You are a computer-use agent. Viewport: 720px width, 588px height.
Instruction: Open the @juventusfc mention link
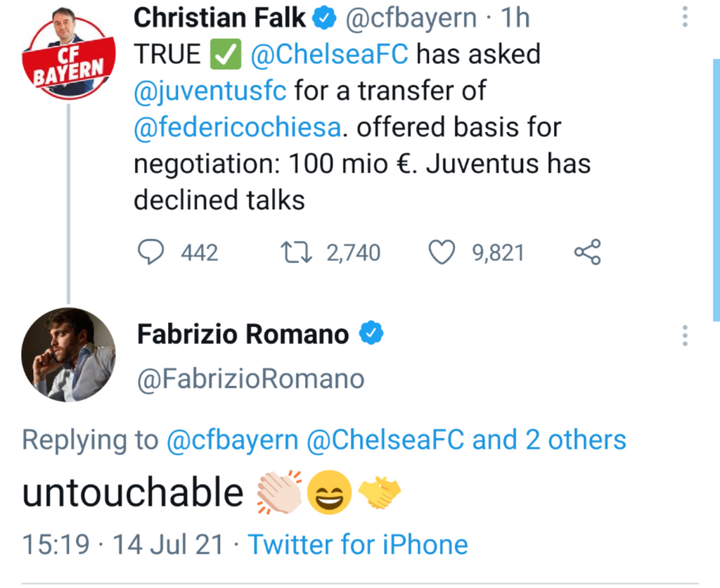point(210,91)
